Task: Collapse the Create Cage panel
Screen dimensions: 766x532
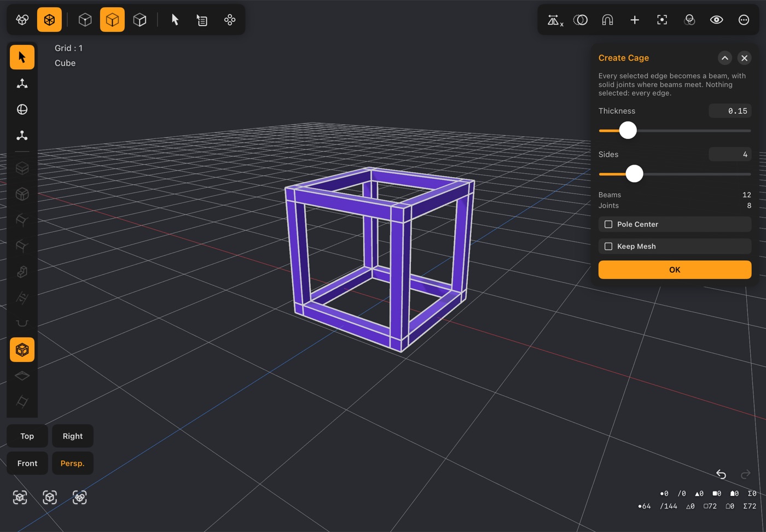Action: (x=724, y=58)
